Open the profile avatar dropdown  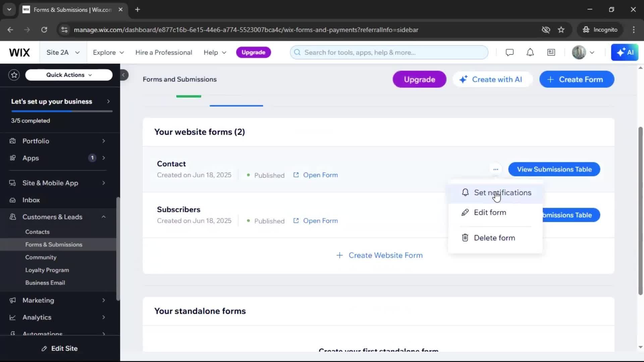pos(584,52)
